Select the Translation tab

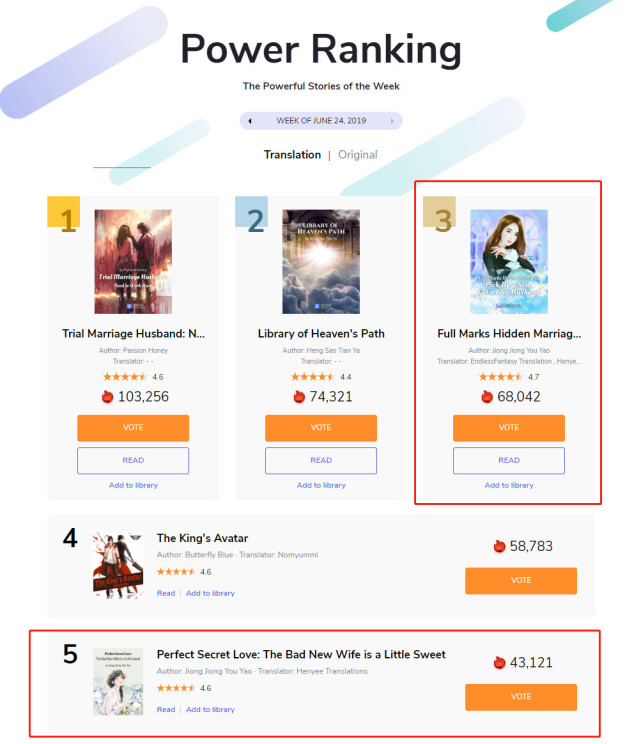(x=292, y=155)
